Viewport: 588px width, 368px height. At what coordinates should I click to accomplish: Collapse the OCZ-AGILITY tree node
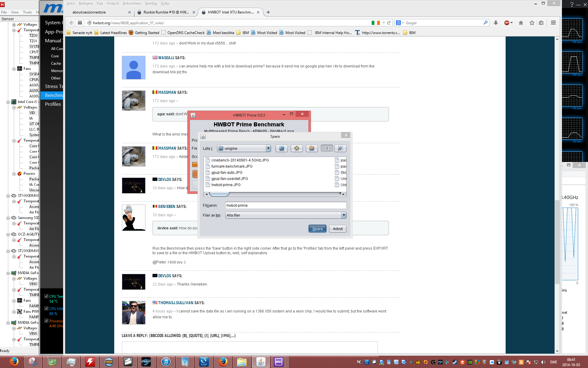8,234
